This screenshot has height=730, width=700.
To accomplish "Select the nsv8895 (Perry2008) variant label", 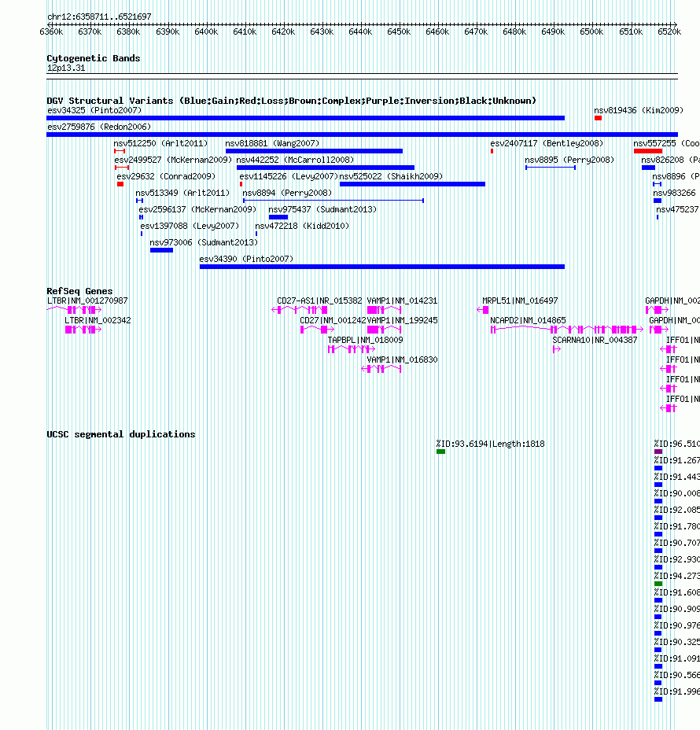I will [569, 160].
